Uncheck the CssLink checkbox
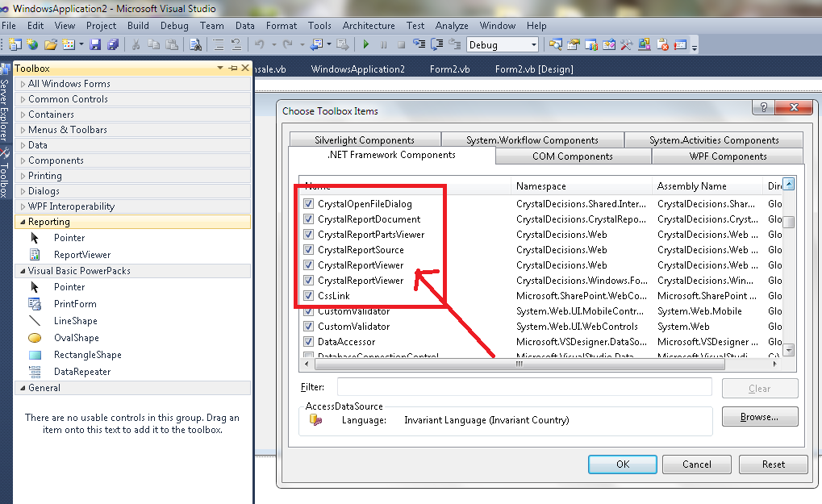822x504 pixels. pyautogui.click(x=308, y=295)
